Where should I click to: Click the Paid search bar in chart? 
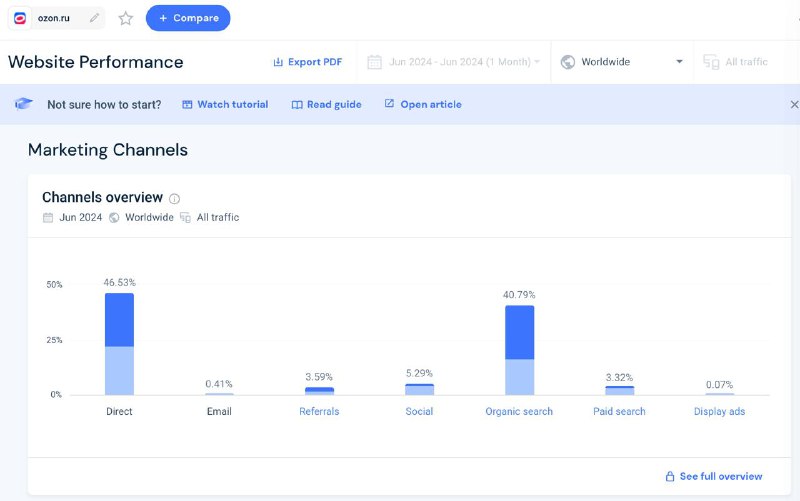pos(619,390)
